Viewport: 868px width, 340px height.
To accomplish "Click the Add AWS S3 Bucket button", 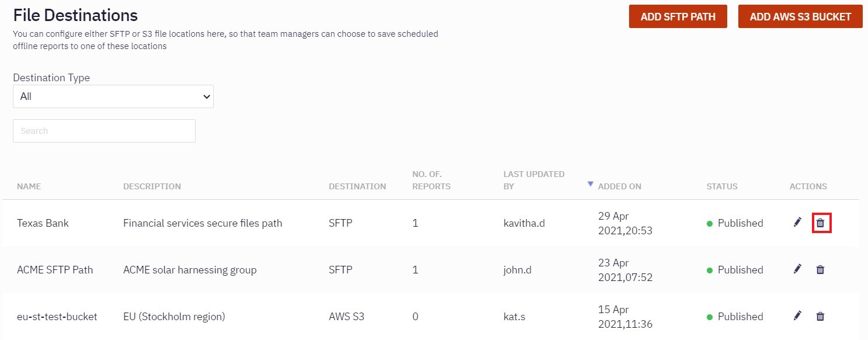I will tap(800, 16).
